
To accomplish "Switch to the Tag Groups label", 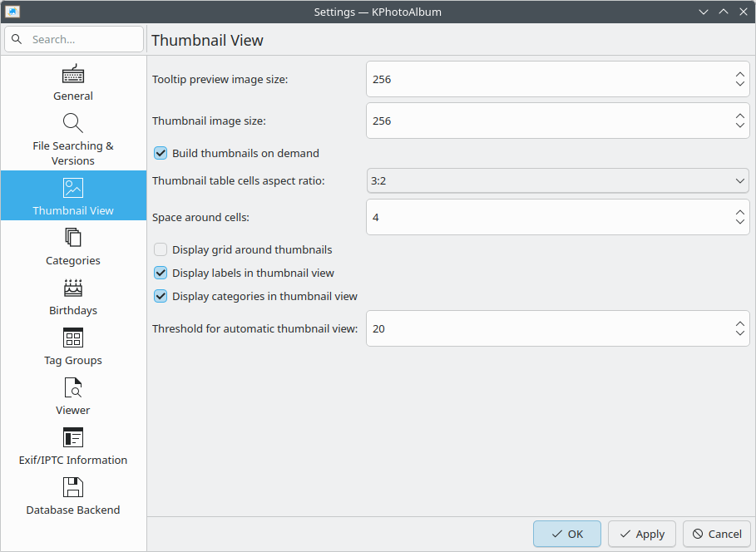I will point(73,361).
